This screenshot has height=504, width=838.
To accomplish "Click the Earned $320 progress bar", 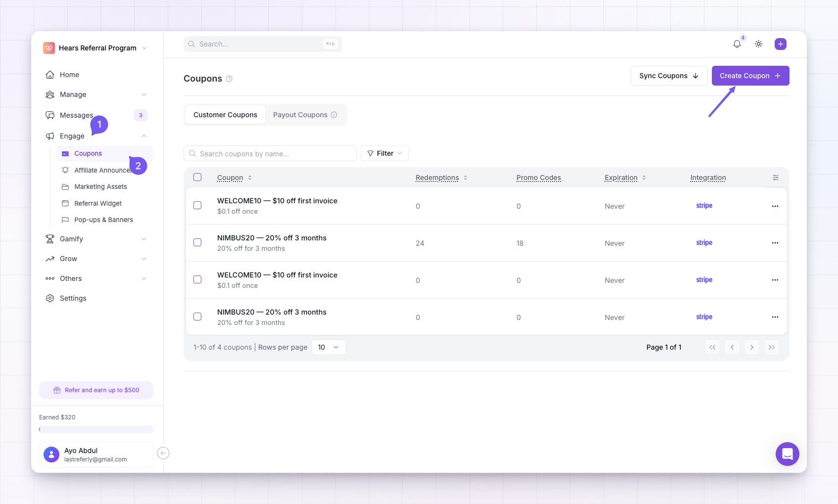I will click(96, 429).
